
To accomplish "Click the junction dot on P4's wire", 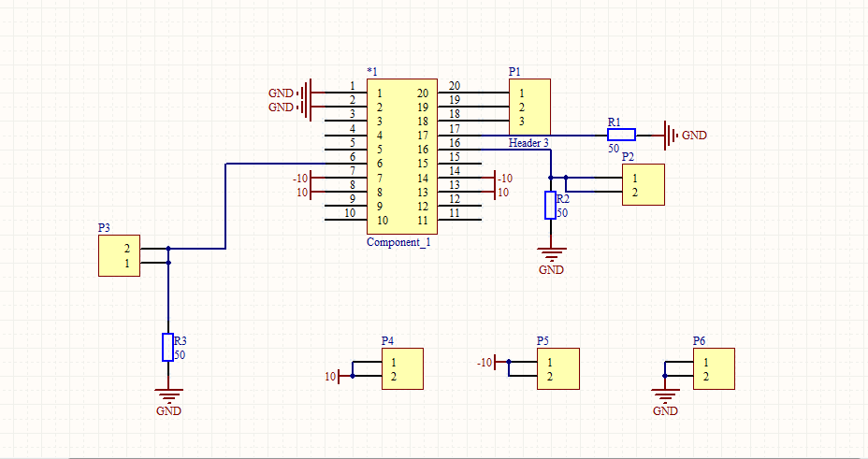I will [354, 376].
